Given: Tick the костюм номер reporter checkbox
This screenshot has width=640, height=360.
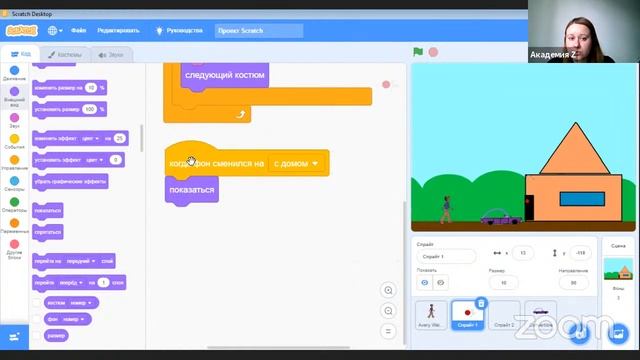Looking at the screenshot, I should click(37, 303).
